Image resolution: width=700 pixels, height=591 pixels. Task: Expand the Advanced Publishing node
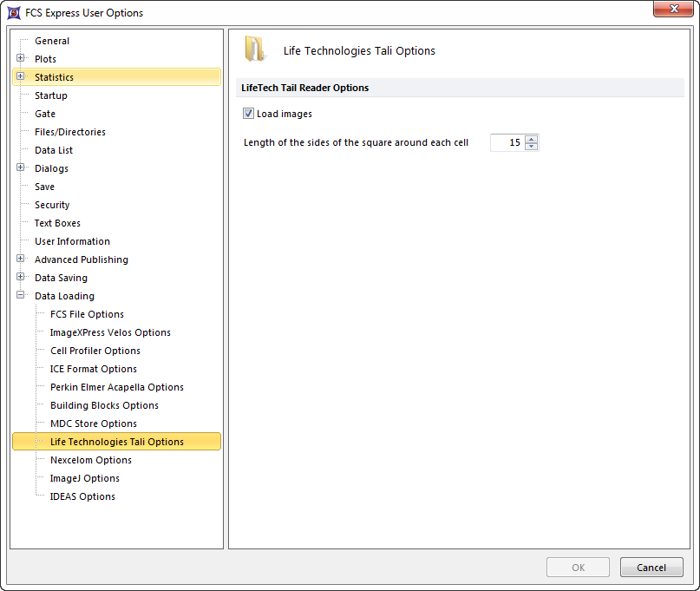(x=21, y=259)
